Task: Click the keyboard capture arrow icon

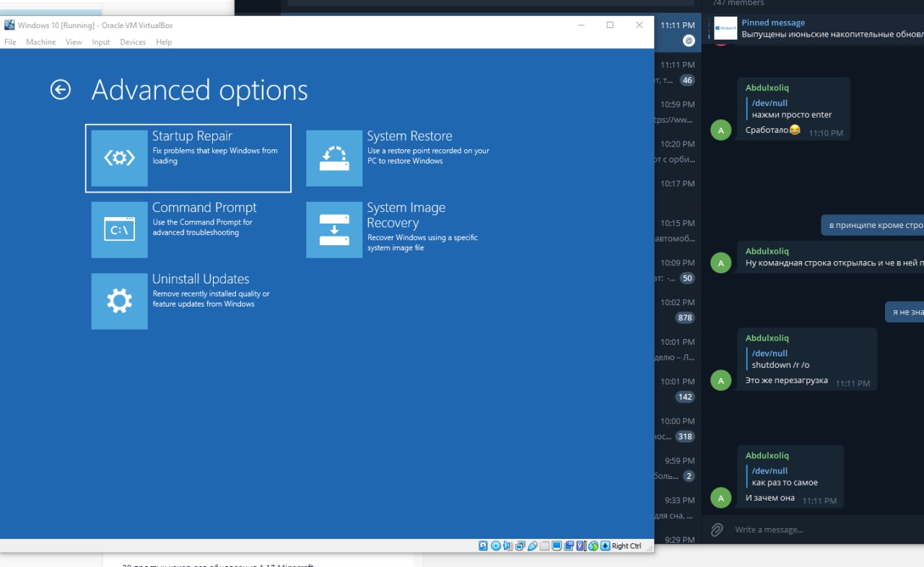Action: click(x=605, y=545)
